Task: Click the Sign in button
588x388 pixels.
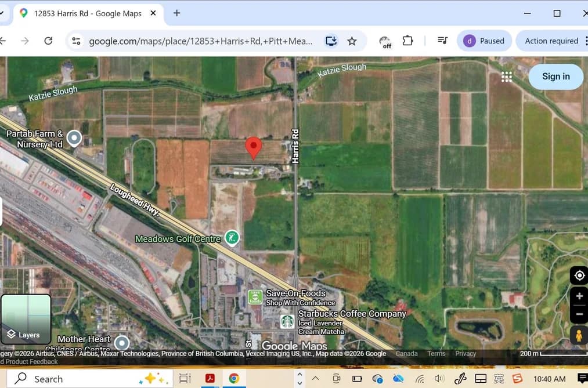Action: (555, 77)
